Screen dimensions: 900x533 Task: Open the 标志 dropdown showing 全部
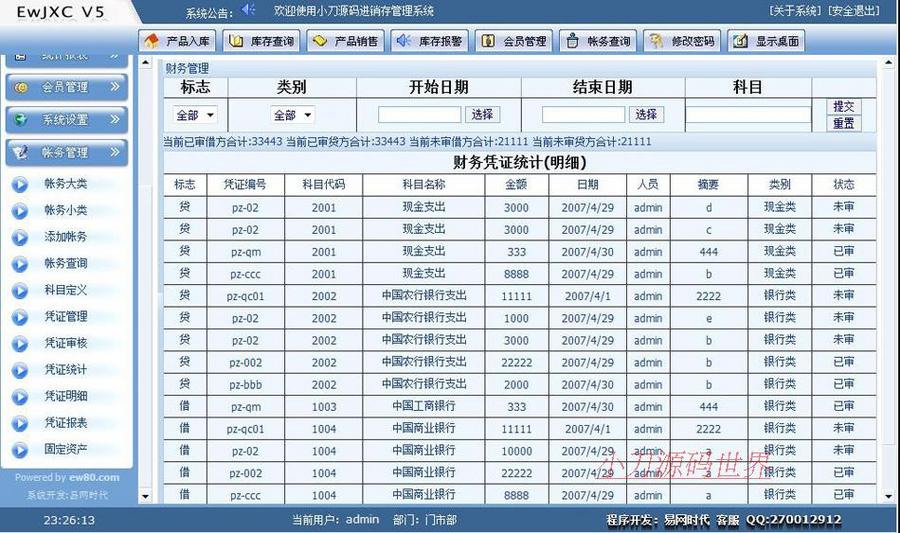[x=195, y=115]
